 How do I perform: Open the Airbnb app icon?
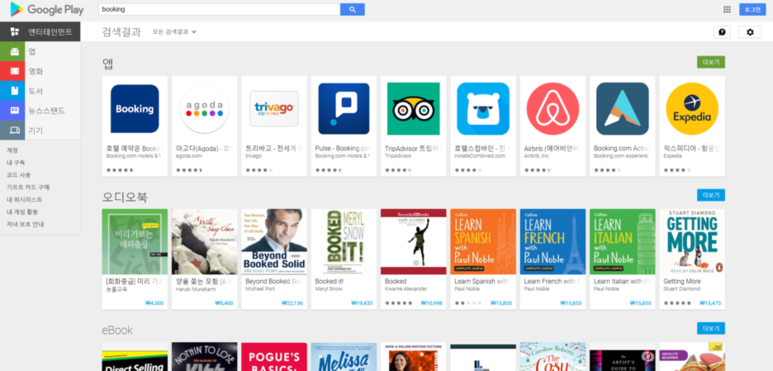point(553,109)
